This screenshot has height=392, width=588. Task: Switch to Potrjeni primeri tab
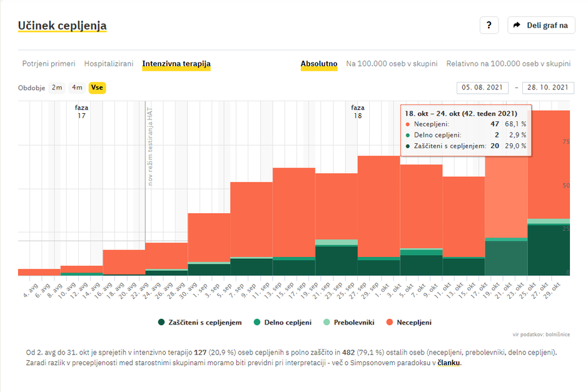[x=49, y=64]
